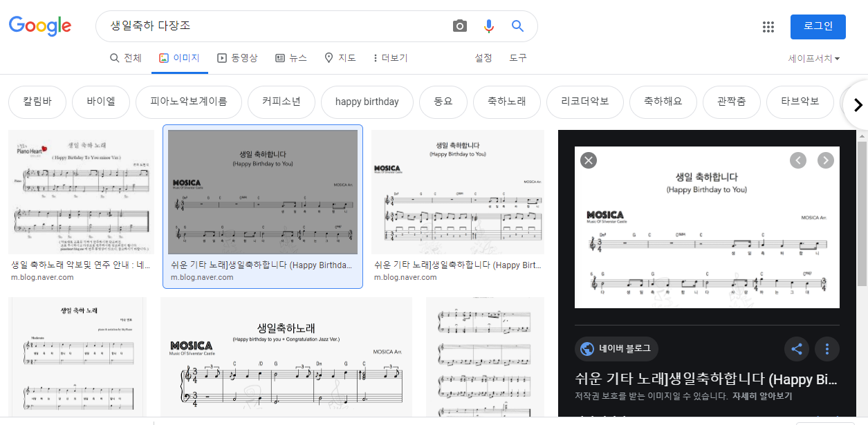Click the Google logo
868x425 pixels.
[40, 26]
